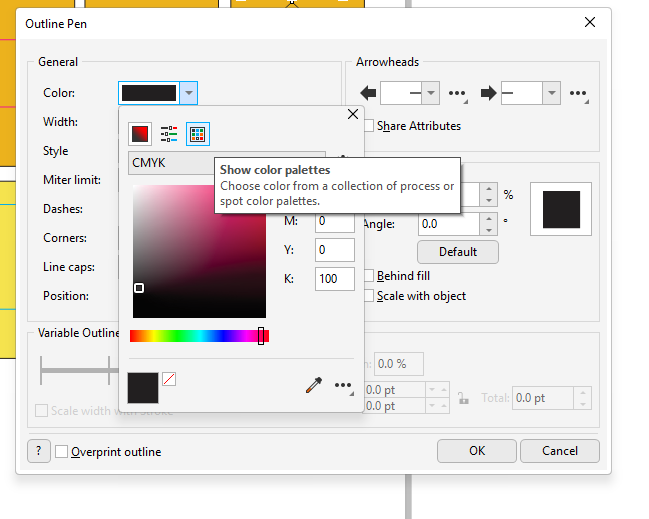Click the help question mark button
Viewport: 649px width, 519px height.
click(38, 451)
